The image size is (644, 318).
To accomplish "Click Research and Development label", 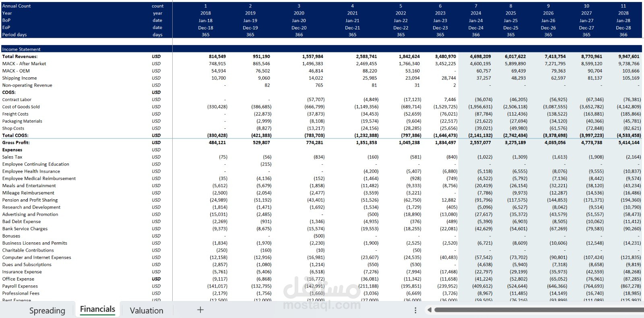I will [31, 207].
